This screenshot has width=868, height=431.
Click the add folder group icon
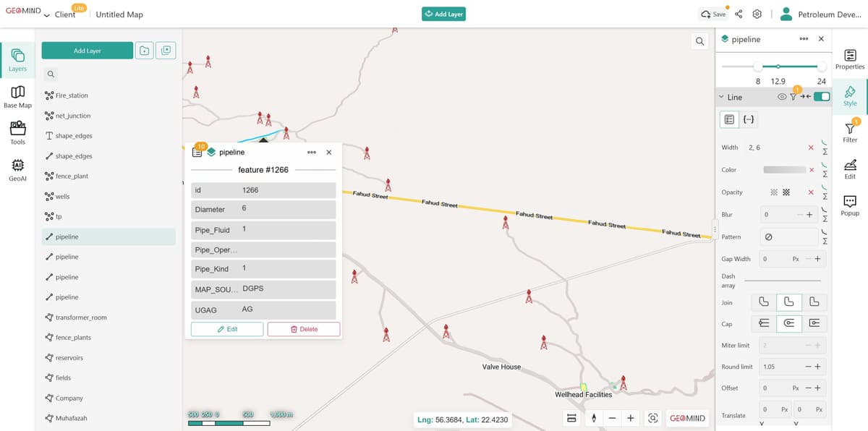145,50
